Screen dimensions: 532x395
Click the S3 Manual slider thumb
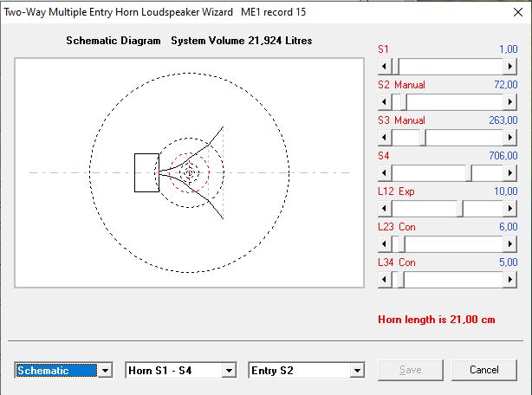pos(423,138)
